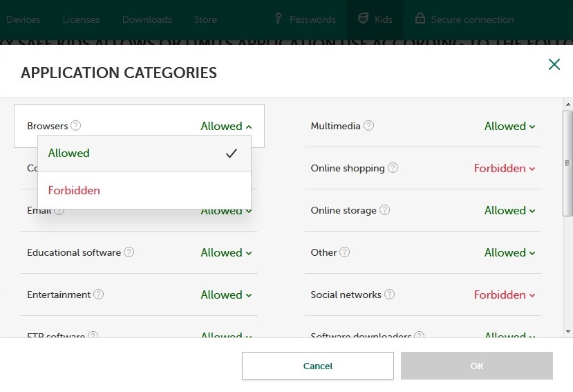Switch to the Passwords tab

coord(305,19)
